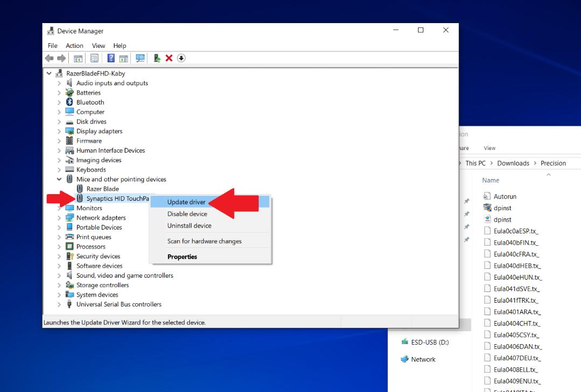
Task: Click the back arrow in Device Manager toolbar
Action: pyautogui.click(x=49, y=58)
